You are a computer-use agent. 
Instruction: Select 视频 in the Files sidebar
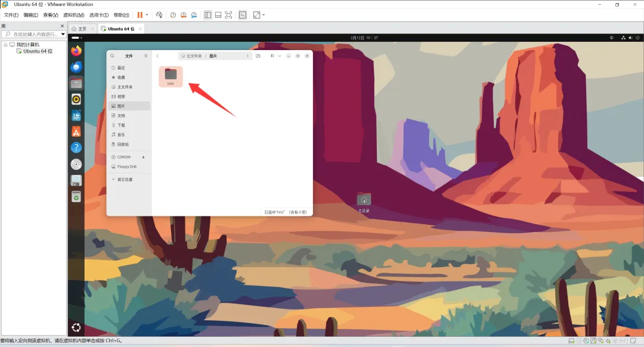click(129, 97)
